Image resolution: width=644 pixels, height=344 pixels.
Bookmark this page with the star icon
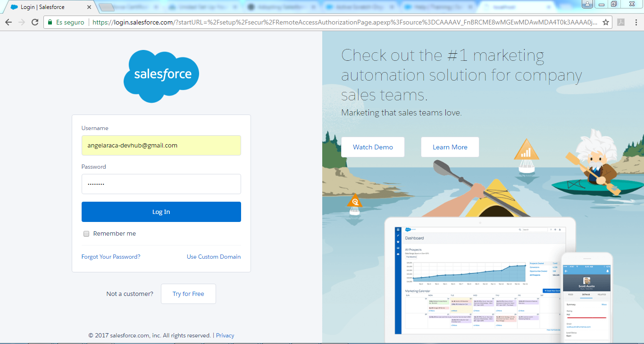(x=606, y=22)
